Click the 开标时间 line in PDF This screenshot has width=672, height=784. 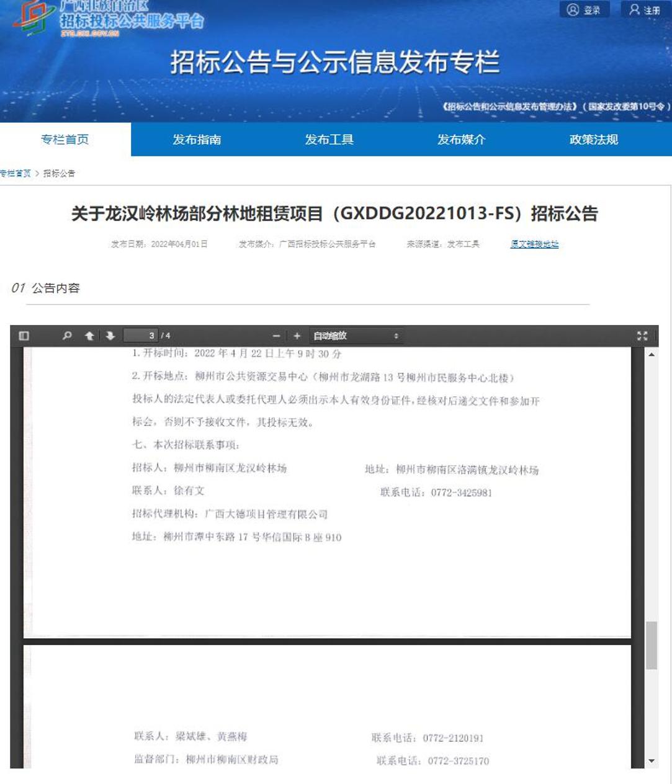tap(236, 354)
